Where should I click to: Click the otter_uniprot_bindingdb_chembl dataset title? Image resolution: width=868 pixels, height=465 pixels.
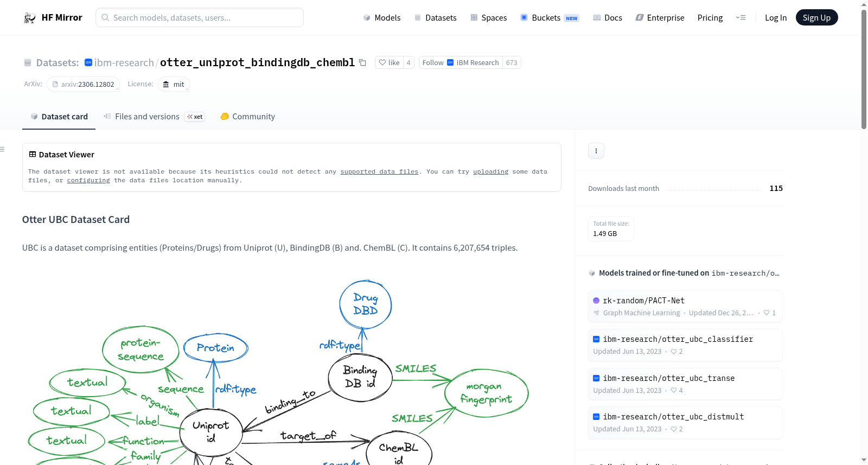257,62
